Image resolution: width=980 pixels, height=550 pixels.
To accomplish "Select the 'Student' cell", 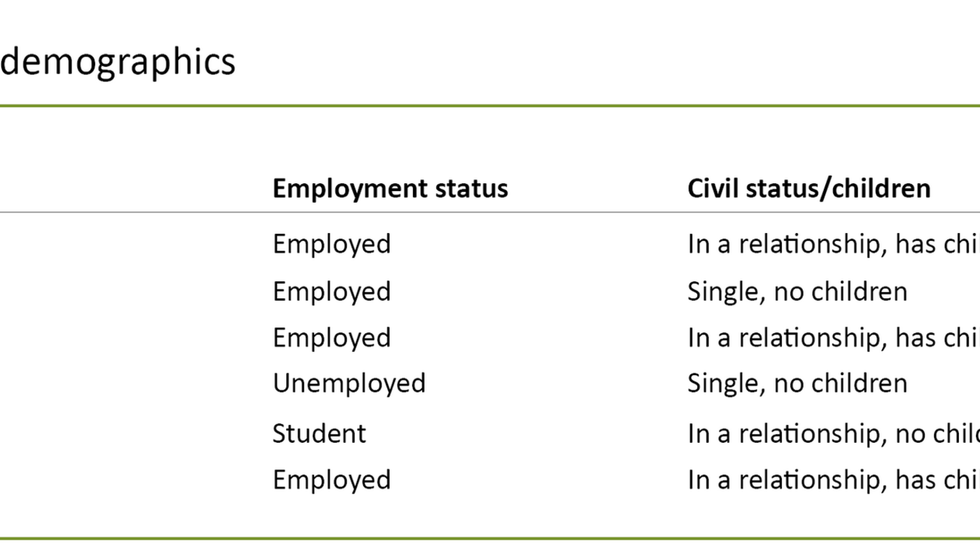I will (319, 434).
